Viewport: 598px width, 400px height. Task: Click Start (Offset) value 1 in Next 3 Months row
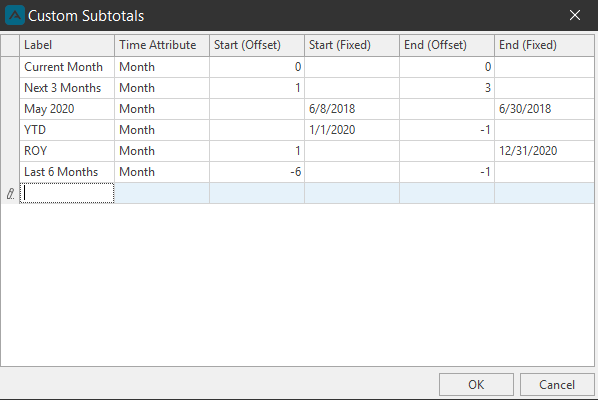[257, 88]
